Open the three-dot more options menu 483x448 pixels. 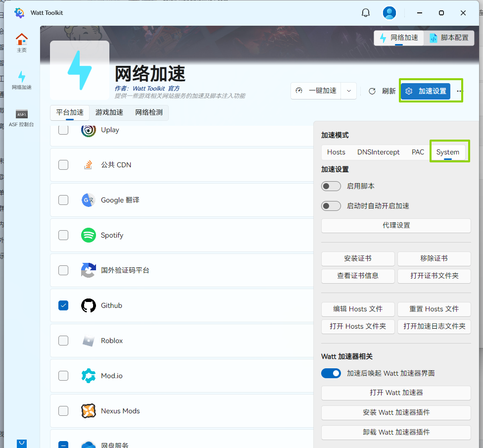point(460,91)
